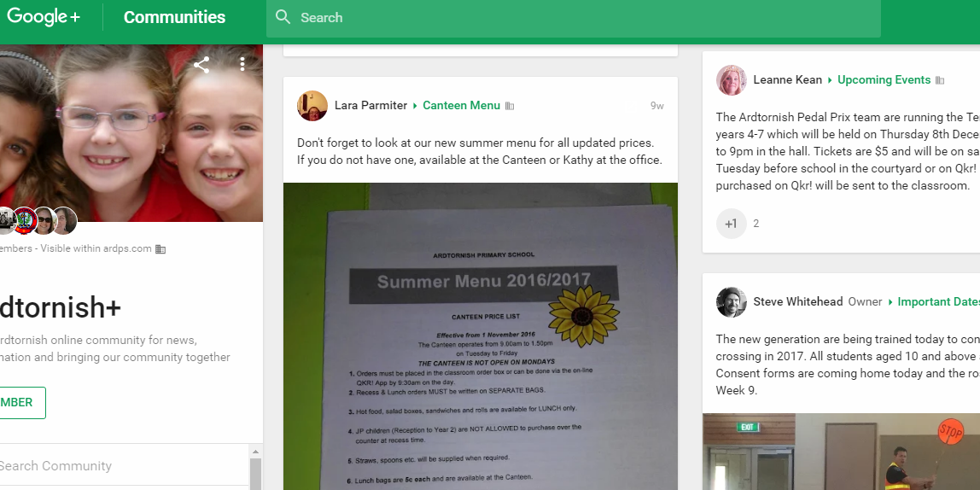Focus the top Search field

pyautogui.click(x=573, y=18)
